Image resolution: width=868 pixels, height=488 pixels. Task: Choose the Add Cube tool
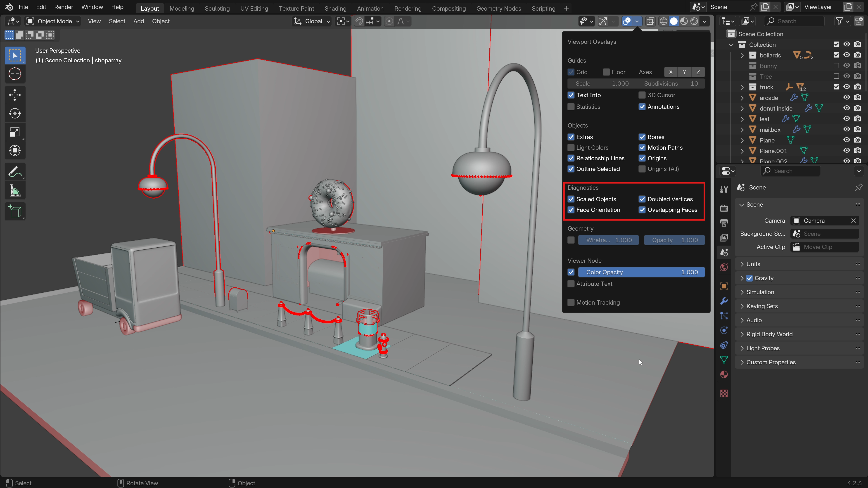(15, 211)
